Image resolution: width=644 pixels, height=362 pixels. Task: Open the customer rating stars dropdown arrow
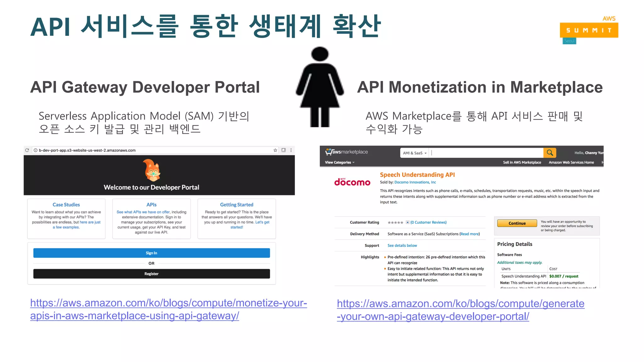408,222
